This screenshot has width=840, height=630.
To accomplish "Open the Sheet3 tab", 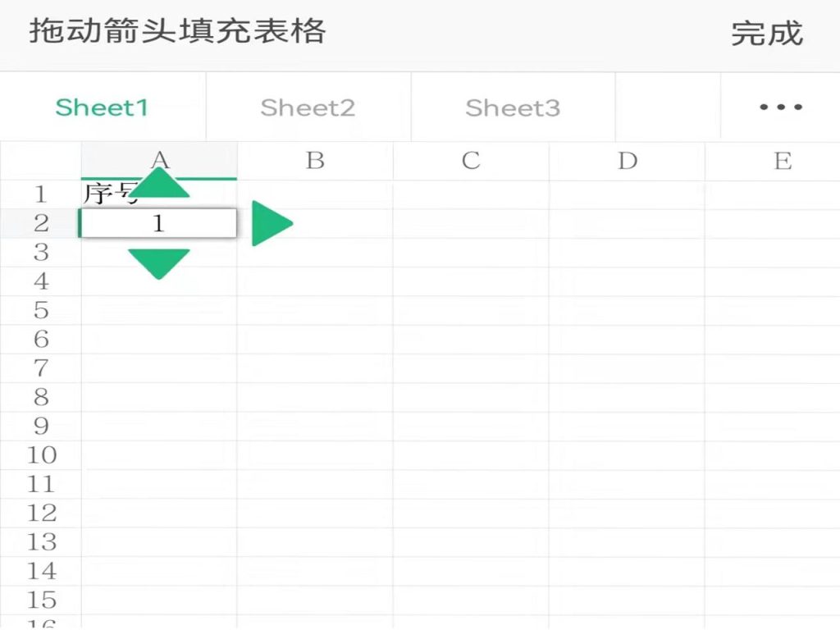I will (513, 107).
